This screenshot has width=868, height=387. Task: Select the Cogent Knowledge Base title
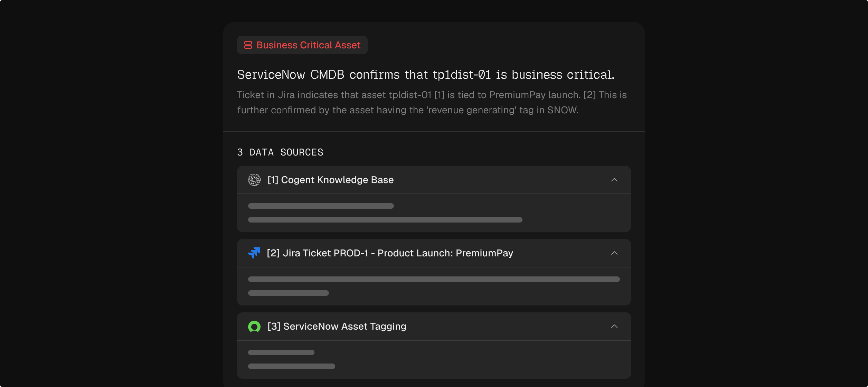330,180
